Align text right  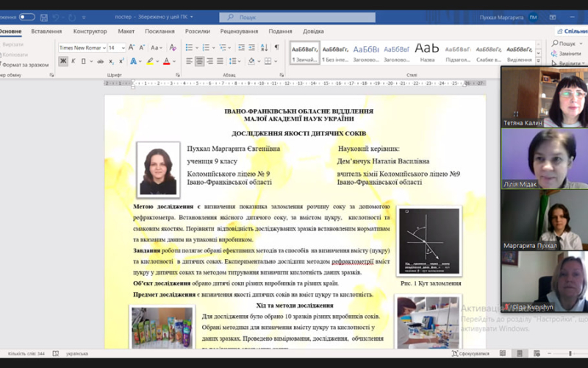[x=209, y=61]
